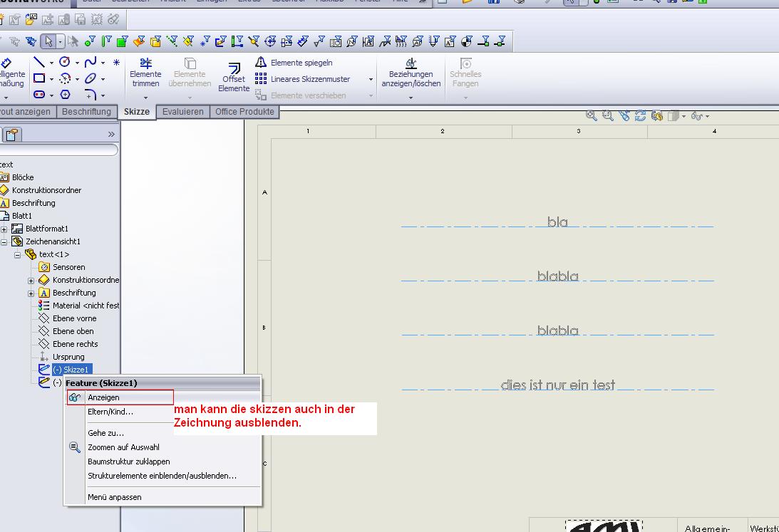Collapse the text<1> tree node
The width and height of the screenshot is (779, 532).
tap(17, 254)
